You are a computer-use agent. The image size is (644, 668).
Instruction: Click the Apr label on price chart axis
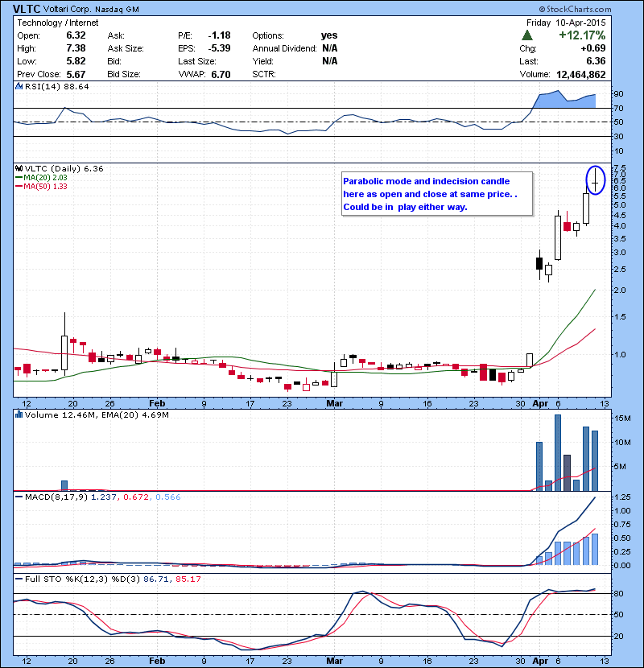[540, 403]
